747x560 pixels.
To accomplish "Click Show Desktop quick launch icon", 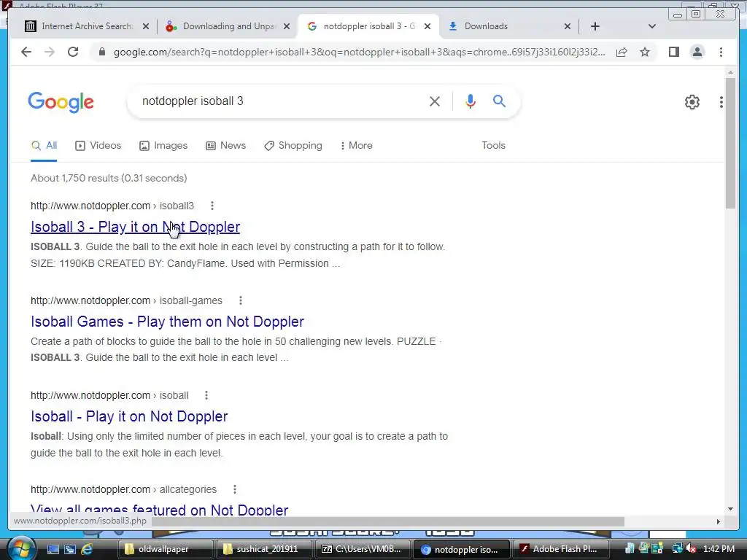I will (x=53, y=549).
